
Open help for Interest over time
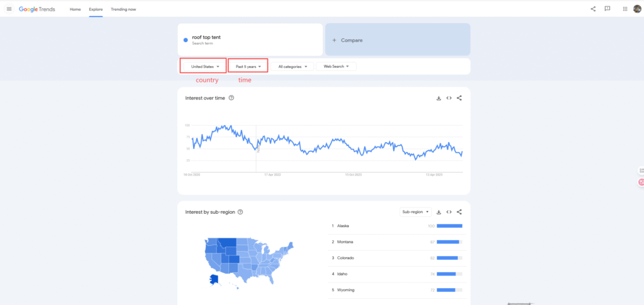tap(231, 98)
